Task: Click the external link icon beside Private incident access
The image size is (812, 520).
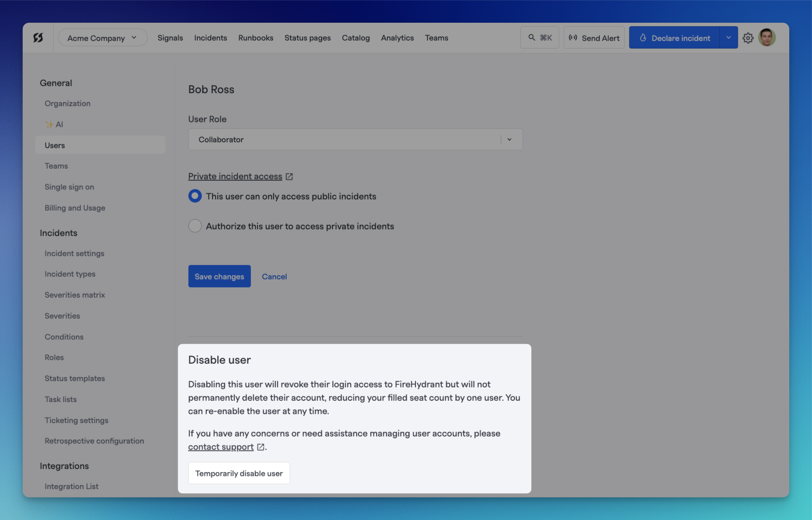Action: click(289, 177)
